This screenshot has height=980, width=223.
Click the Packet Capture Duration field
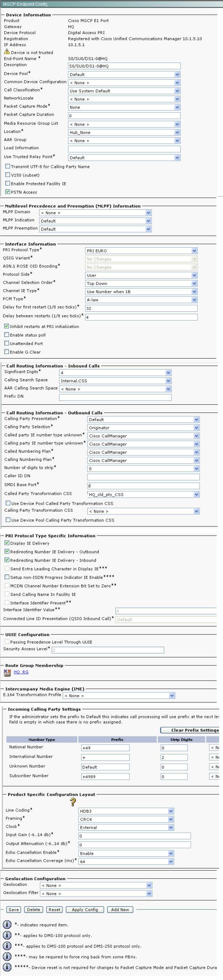coord(124,116)
